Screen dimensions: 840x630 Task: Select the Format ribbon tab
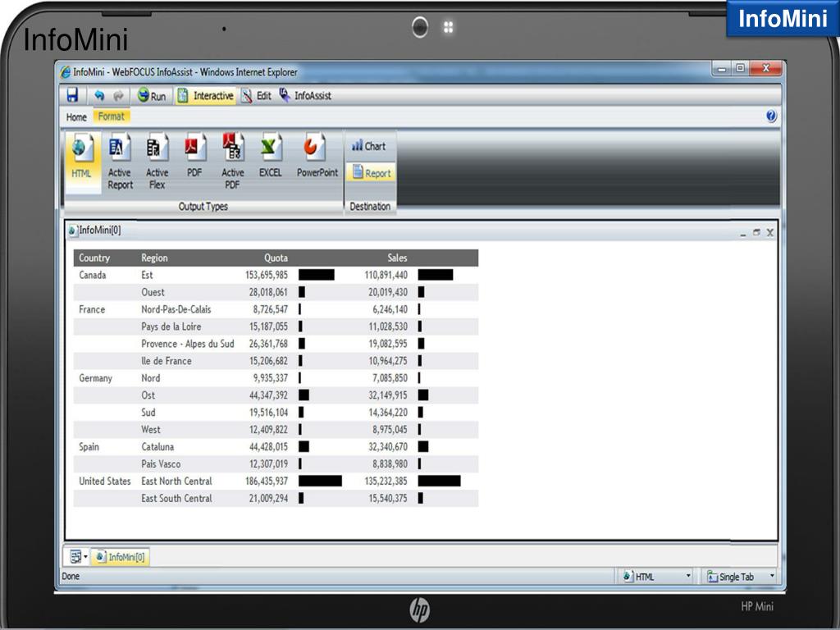[112, 116]
